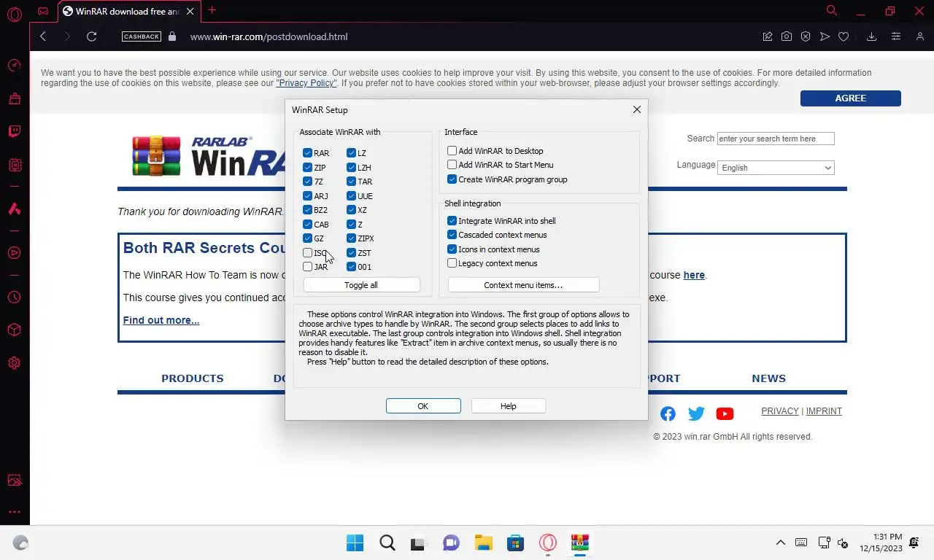934x560 pixels.
Task: Enable Add WinRAR to Start Menu
Action: pyautogui.click(x=452, y=165)
